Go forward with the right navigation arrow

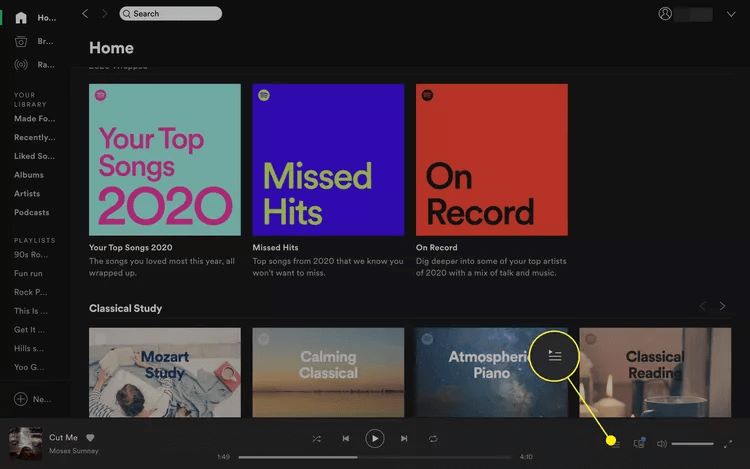[x=104, y=14]
